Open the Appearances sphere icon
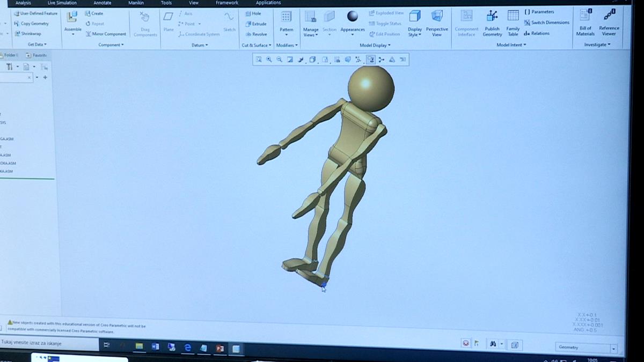 click(x=353, y=17)
